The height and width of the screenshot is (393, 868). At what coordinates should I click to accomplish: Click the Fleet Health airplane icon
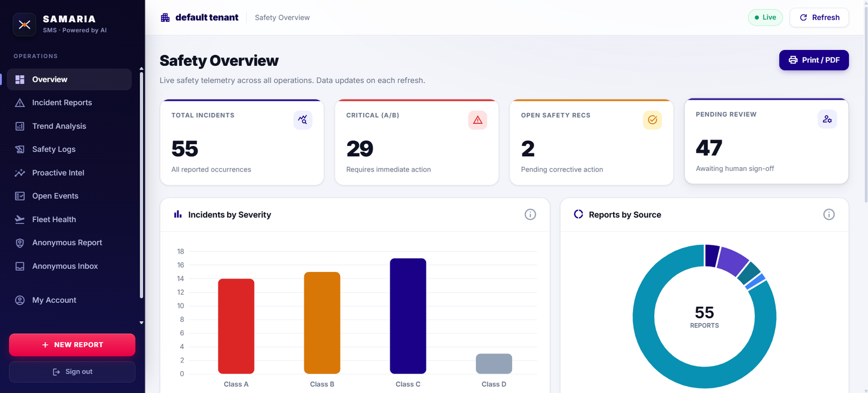(20, 219)
